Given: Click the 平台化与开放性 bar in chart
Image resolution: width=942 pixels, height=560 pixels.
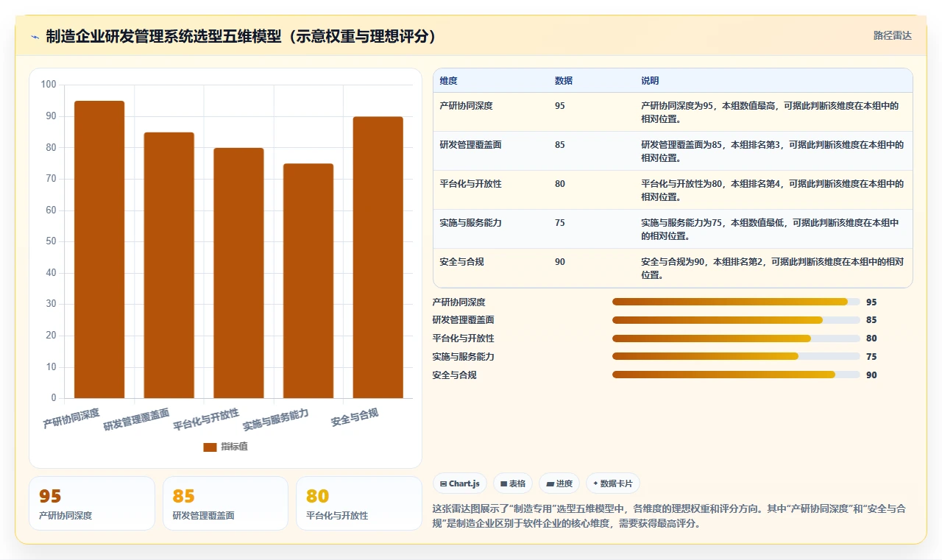Looking at the screenshot, I should [238, 273].
